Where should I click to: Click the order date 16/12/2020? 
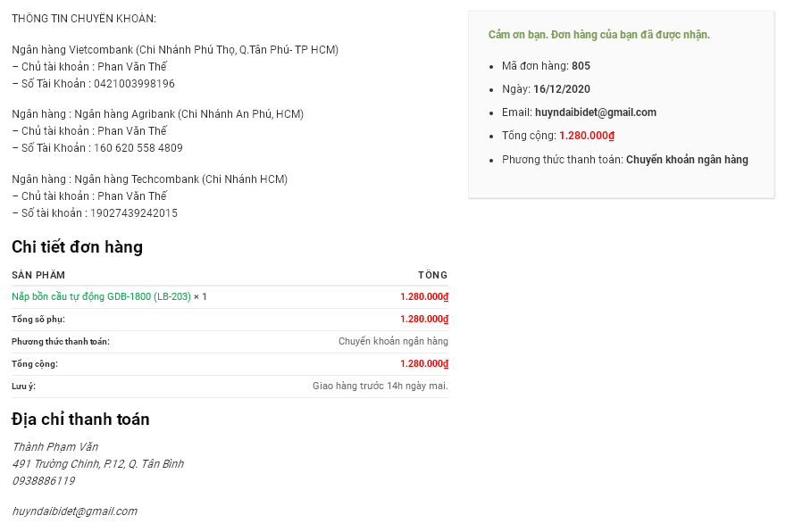561,89
